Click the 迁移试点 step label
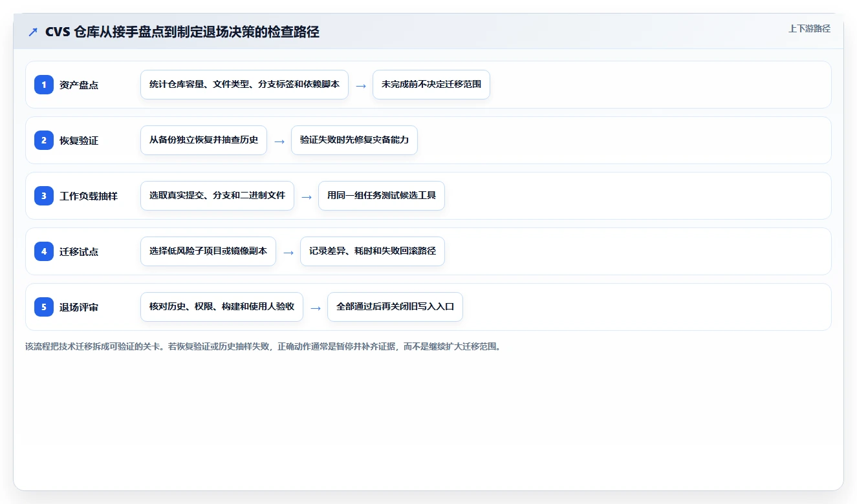Screen dimensions: 857x504 [x=79, y=251]
